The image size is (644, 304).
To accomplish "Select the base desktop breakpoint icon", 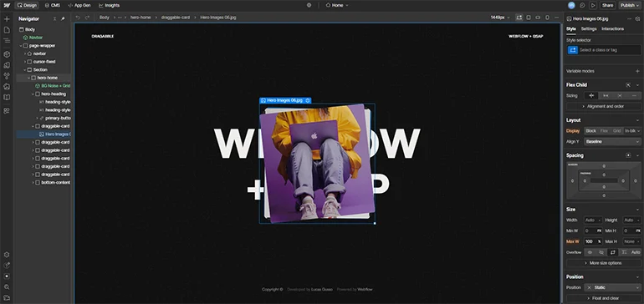I will [x=519, y=18].
